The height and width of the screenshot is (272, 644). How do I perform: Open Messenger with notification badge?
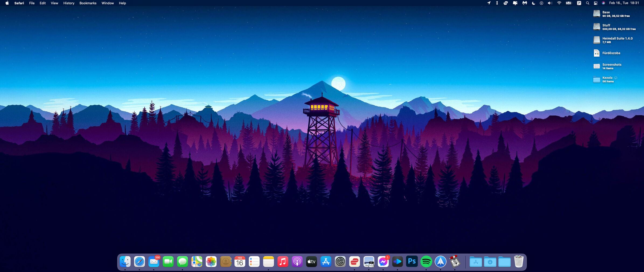click(x=383, y=261)
